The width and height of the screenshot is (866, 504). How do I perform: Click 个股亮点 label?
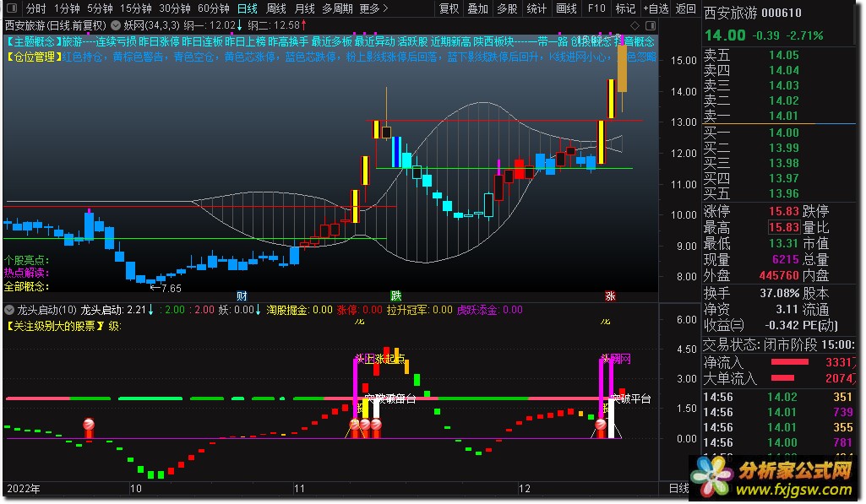click(26, 260)
